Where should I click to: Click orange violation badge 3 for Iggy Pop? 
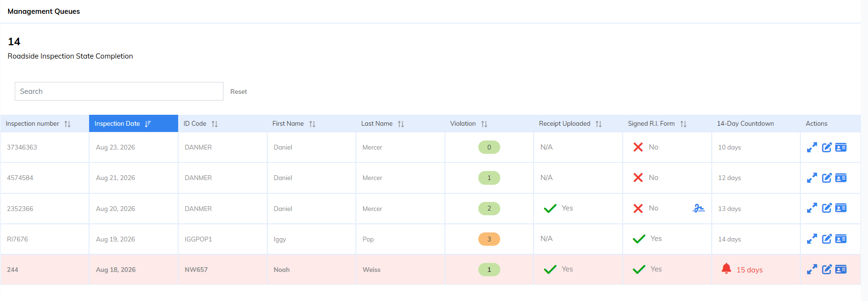coord(489,239)
